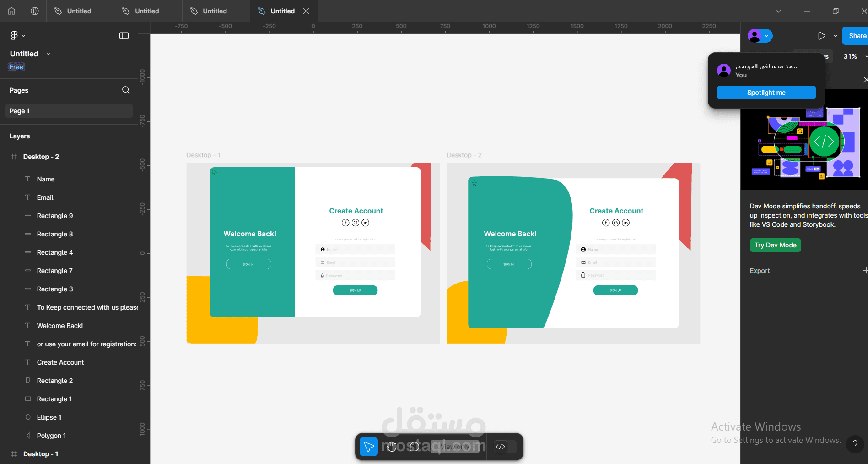The image size is (868, 464).
Task: Click the Export section heading
Action: (x=760, y=271)
